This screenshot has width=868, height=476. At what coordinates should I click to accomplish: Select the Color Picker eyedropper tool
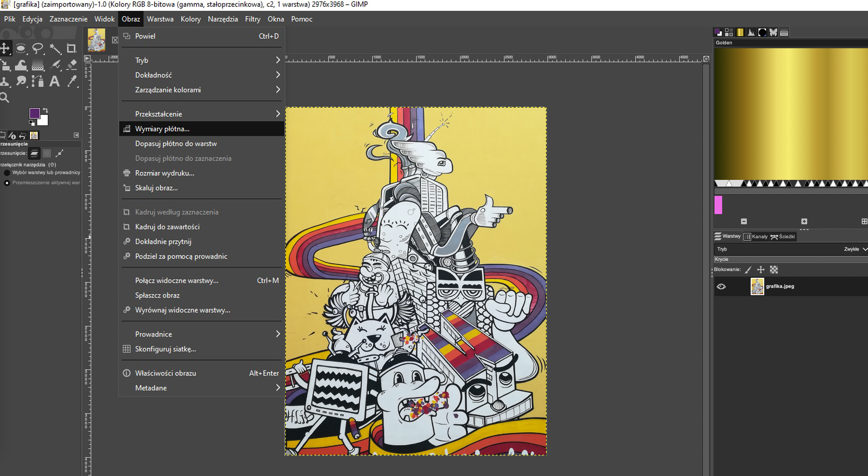pyautogui.click(x=71, y=81)
